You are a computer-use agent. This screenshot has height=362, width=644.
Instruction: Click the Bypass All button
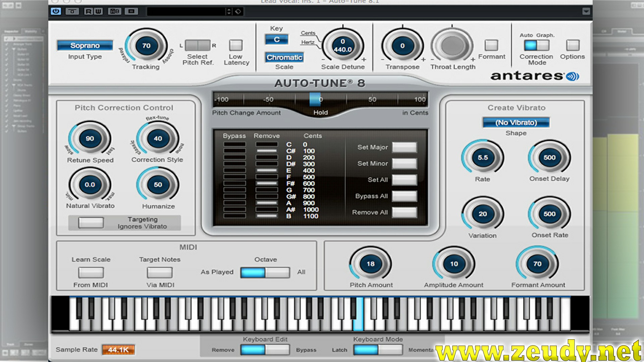point(404,196)
